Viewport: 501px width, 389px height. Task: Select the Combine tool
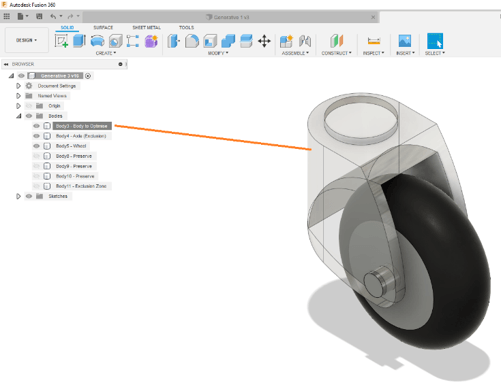click(228, 41)
